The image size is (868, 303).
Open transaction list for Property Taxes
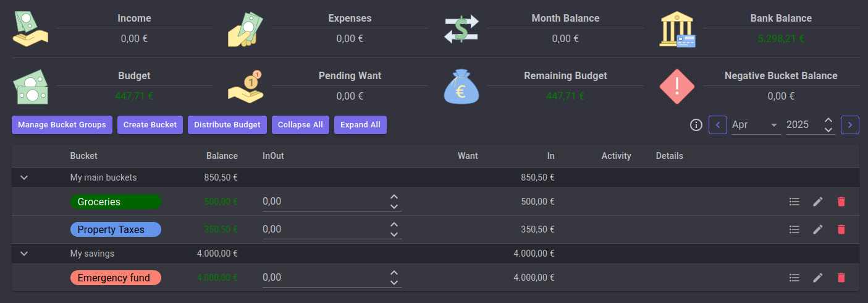tap(794, 229)
